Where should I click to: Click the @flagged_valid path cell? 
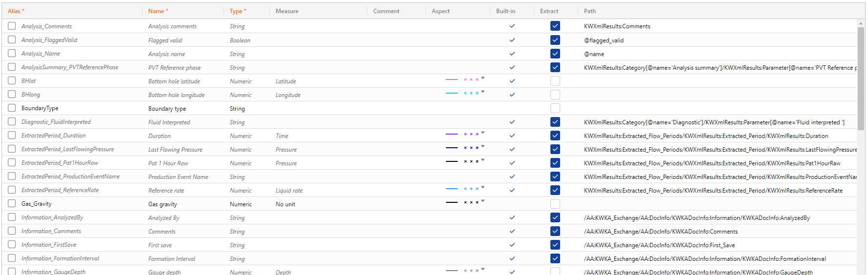pos(604,40)
